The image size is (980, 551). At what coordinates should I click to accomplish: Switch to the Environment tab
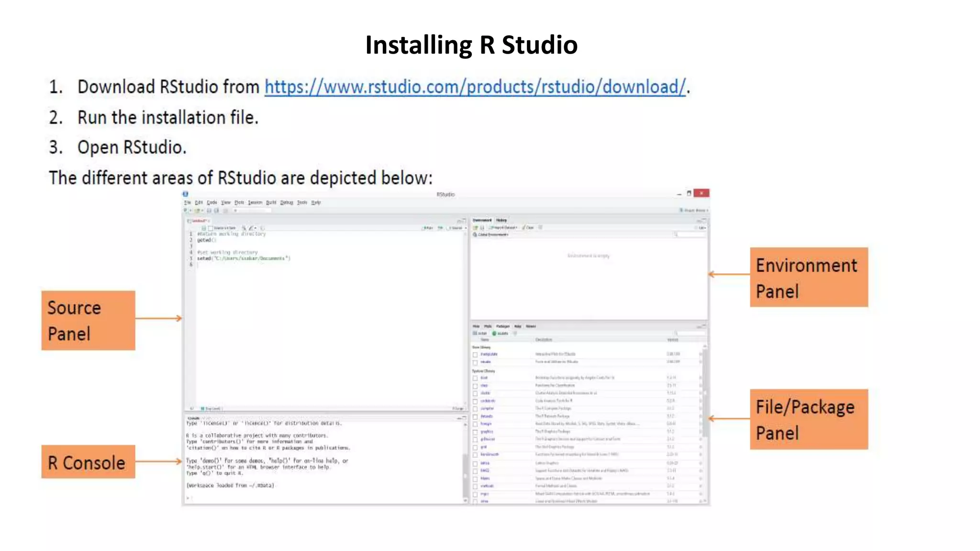pyautogui.click(x=482, y=220)
